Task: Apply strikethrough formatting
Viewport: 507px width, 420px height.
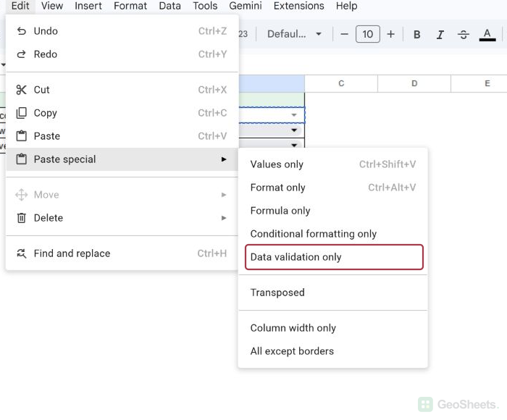Action: [464, 34]
